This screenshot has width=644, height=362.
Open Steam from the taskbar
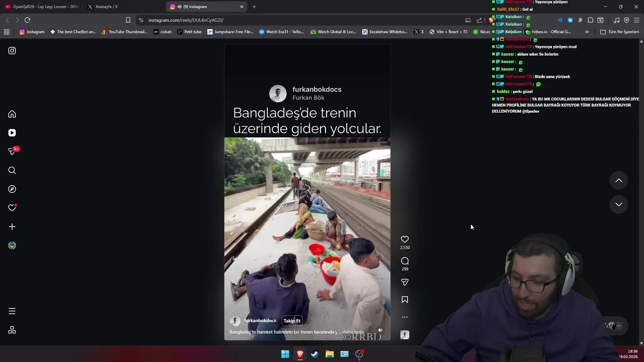[314, 354]
